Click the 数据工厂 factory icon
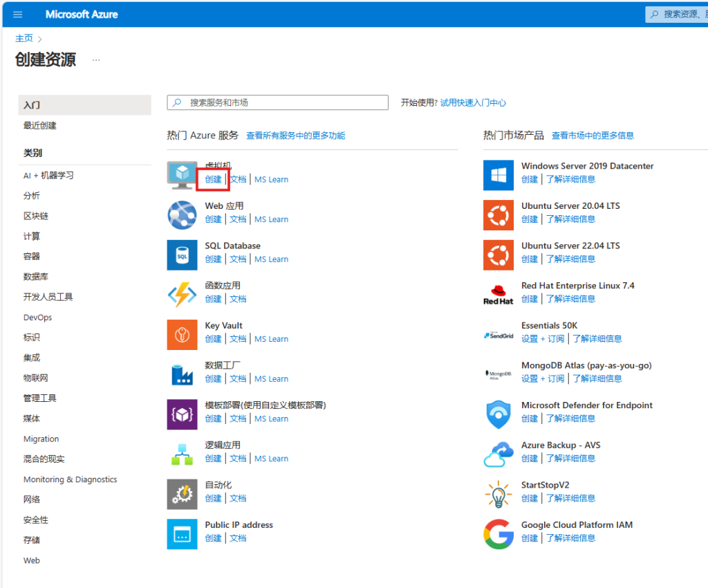Viewport: 708px width, 588px height. point(182,375)
